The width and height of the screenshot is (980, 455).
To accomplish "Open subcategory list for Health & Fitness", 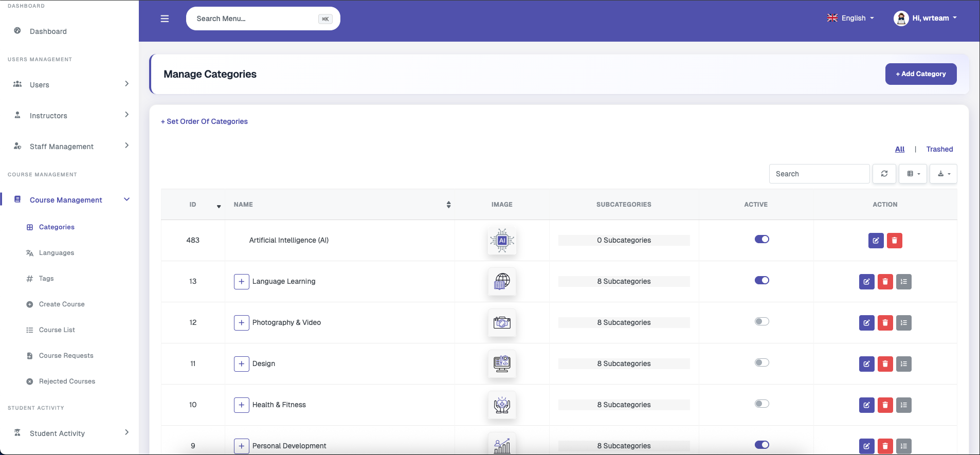I will click(x=903, y=405).
